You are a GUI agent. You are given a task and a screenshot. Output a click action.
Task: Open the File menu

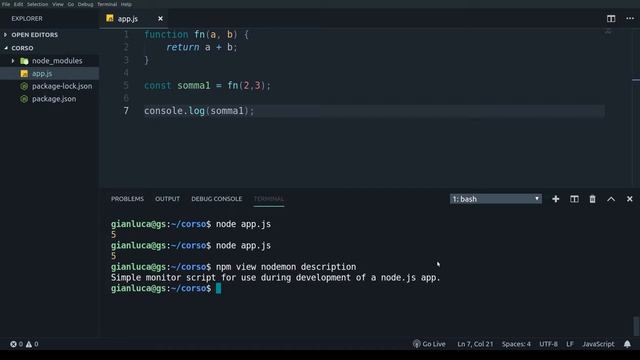click(6, 4)
